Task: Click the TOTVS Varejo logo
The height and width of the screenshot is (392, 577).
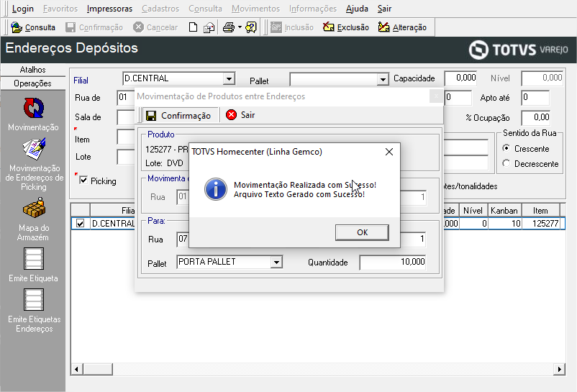Action: point(519,50)
